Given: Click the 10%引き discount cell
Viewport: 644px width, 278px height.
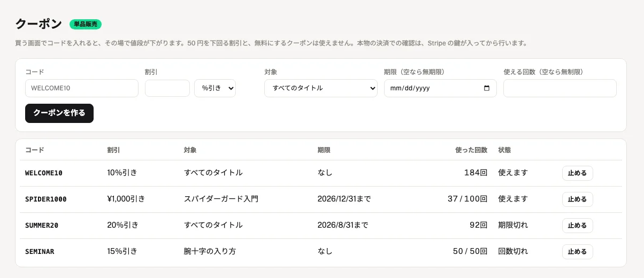Looking at the screenshot, I should click(x=122, y=173).
